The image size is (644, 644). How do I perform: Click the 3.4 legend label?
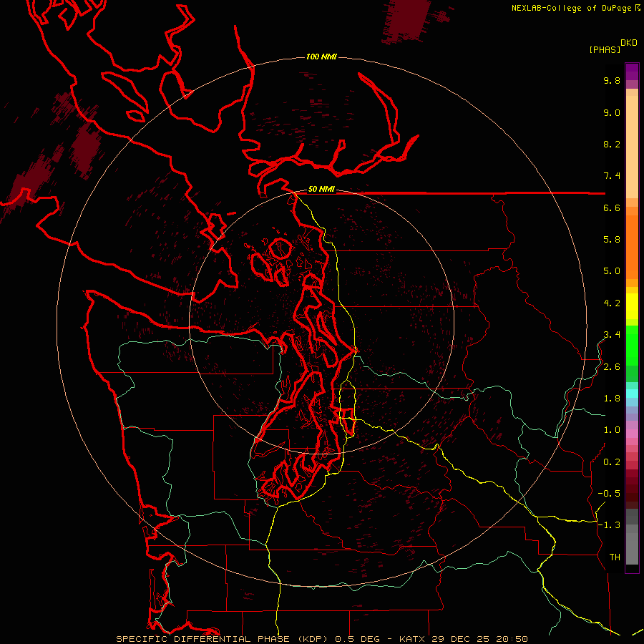pyautogui.click(x=612, y=335)
